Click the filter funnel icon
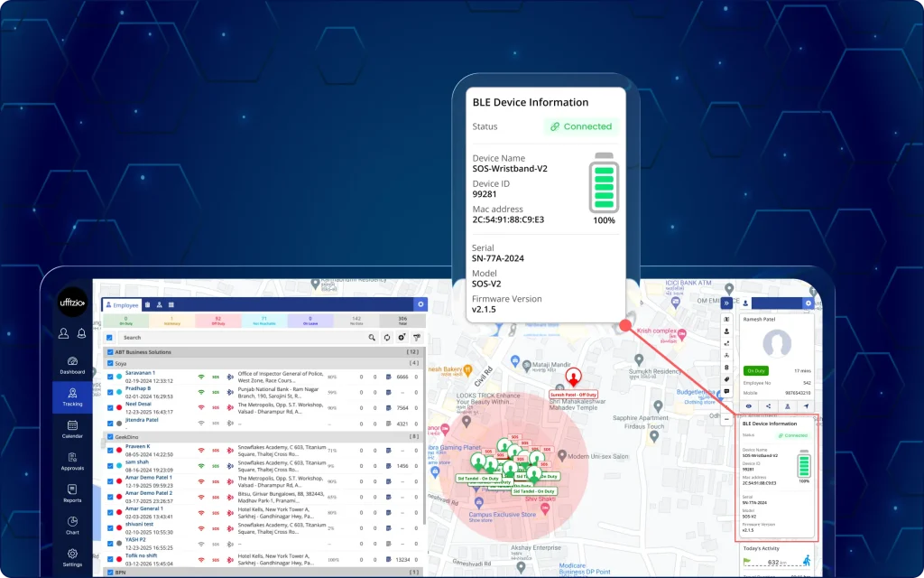This screenshot has height=578, width=924. coord(417,338)
